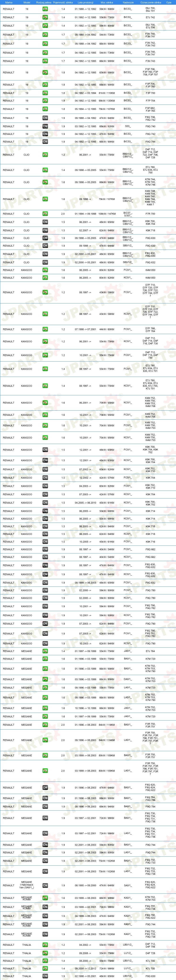Click petrol icon in Thalia 09.2008 -> 12.2012 row

click(45, 969)
